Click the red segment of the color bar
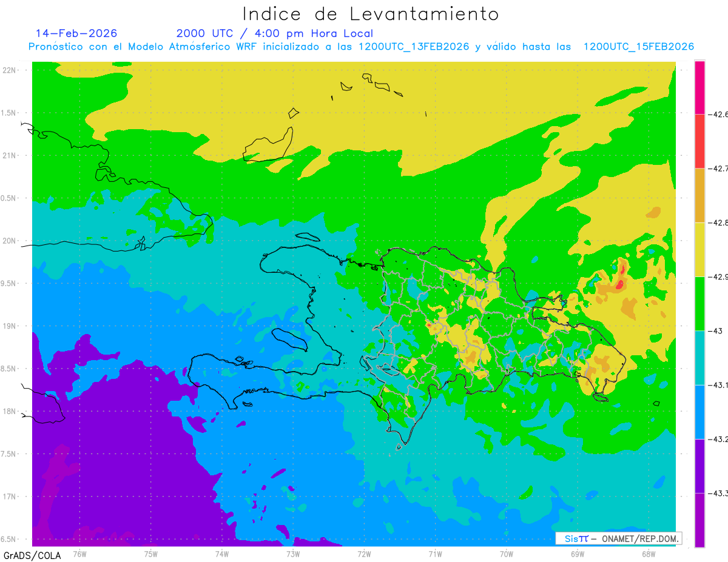 [699, 141]
